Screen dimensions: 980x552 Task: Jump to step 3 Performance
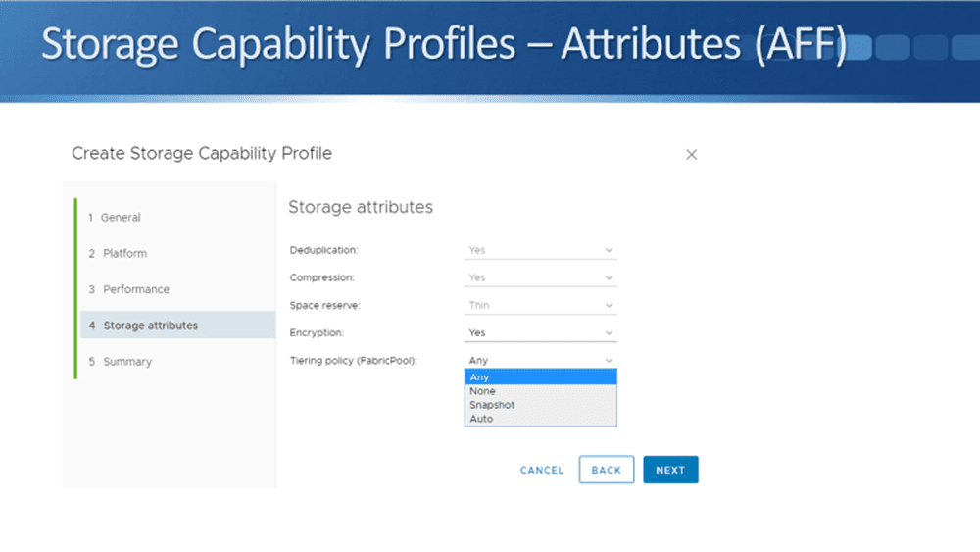coord(135,290)
